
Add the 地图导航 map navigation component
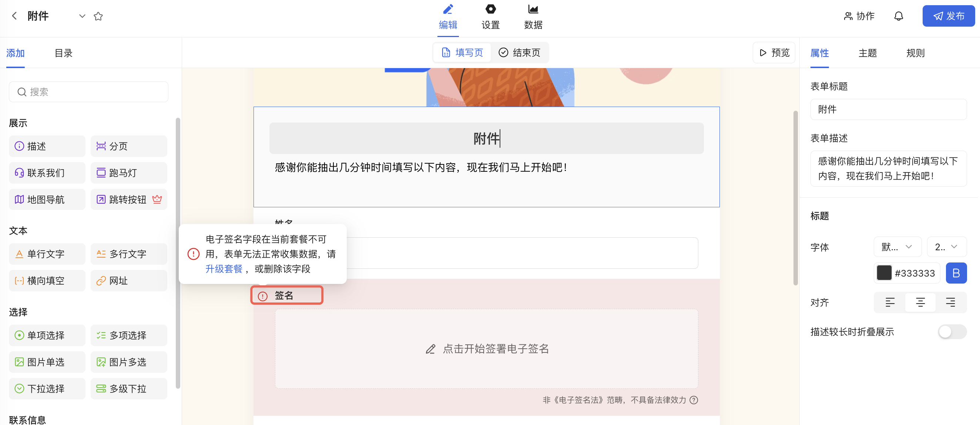47,200
